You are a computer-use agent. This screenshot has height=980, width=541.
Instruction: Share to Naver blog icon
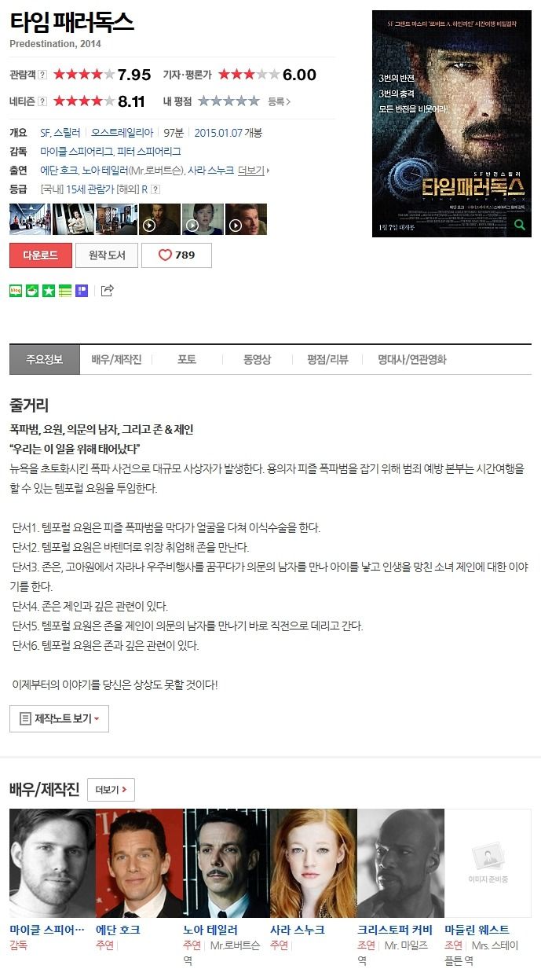(x=16, y=291)
